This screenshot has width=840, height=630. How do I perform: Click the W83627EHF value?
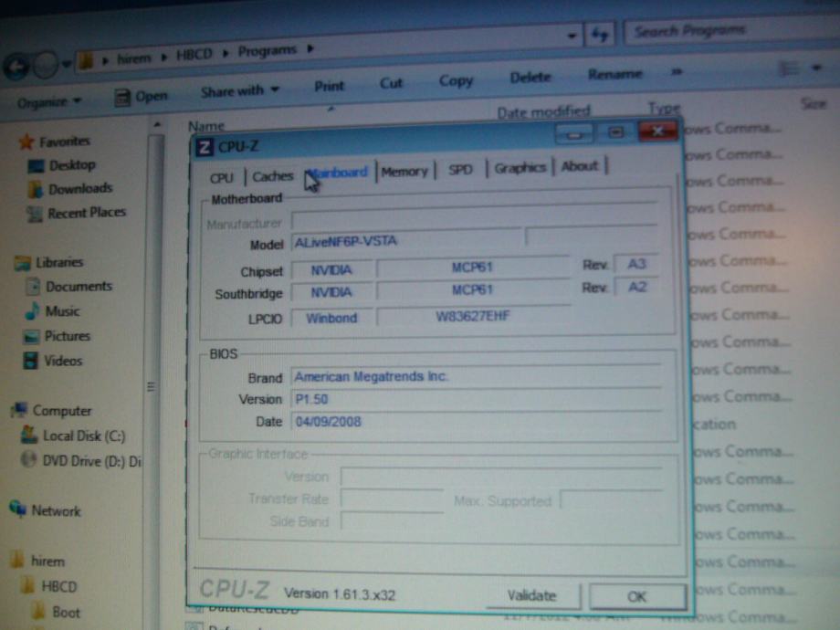pos(473,316)
